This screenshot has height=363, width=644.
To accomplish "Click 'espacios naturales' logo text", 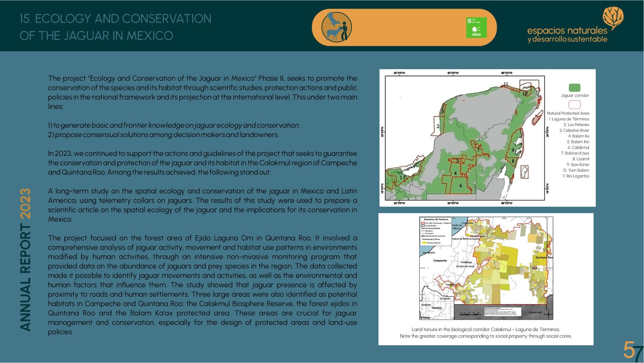I will 567,31.
